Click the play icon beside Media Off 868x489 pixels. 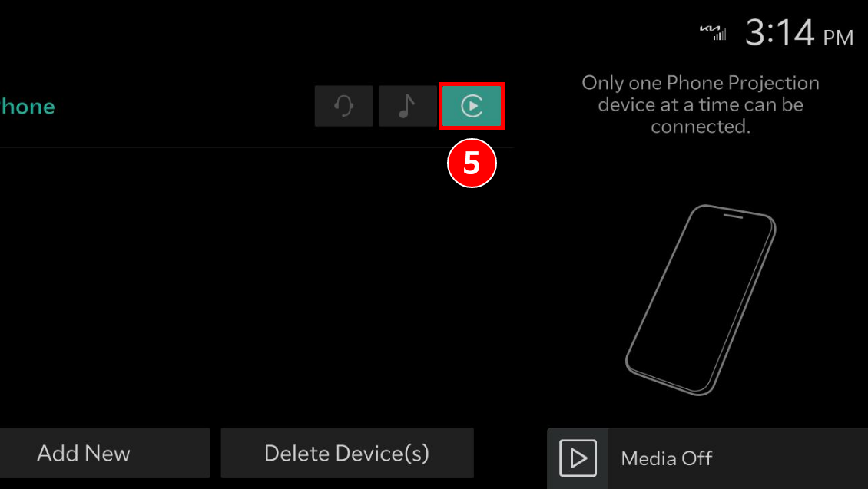coord(578,458)
